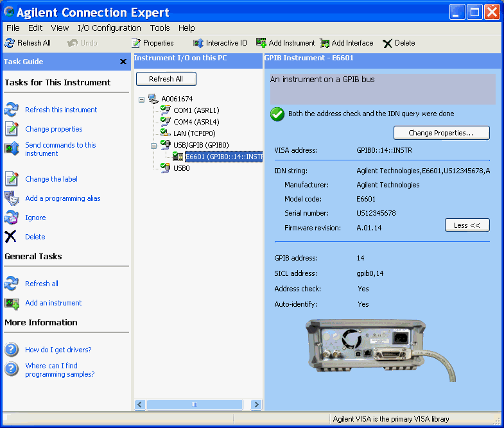This screenshot has height=428, width=504.
Task: Click the GPIB0::14::INSTR VISA address value
Action: pyautogui.click(x=384, y=150)
